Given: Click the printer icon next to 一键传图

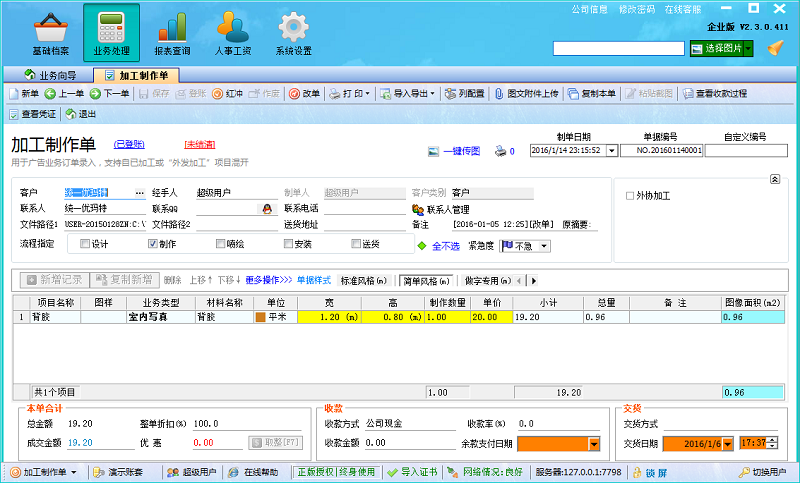Looking at the screenshot, I should 502,151.
